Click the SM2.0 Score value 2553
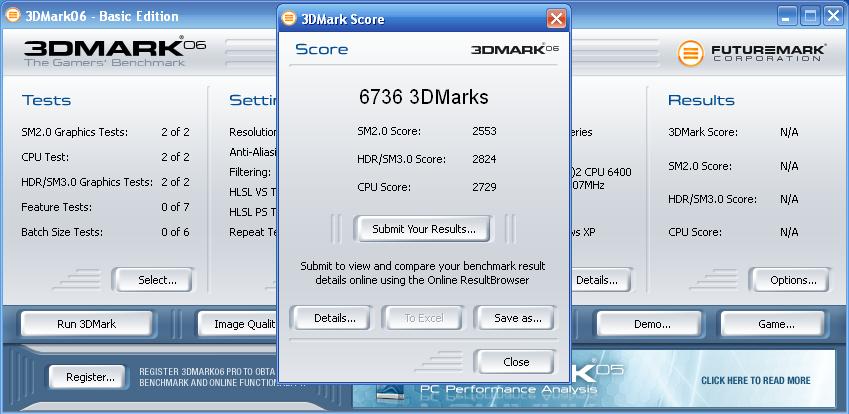Screen dimensions: 849x414 484,131
